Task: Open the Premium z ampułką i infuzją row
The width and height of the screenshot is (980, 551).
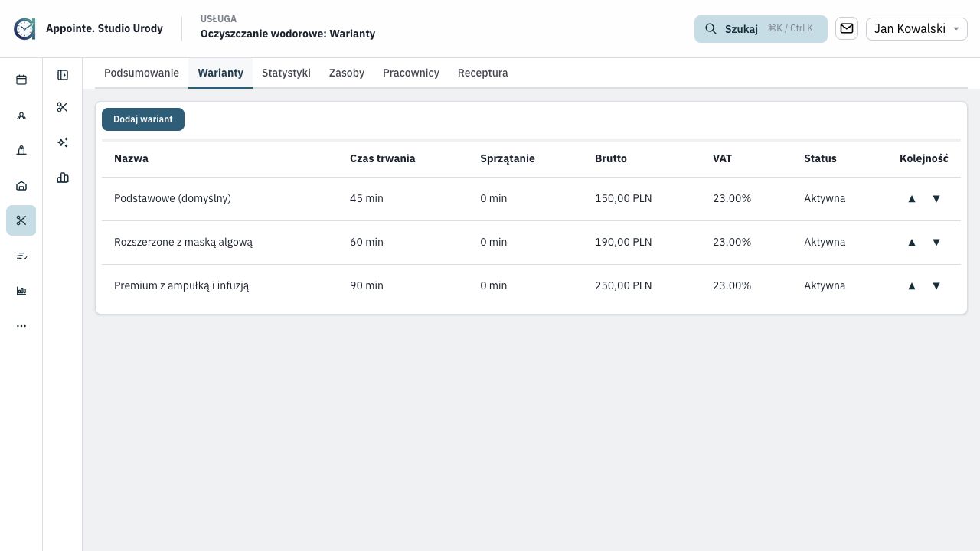Action: pyautogui.click(x=531, y=285)
